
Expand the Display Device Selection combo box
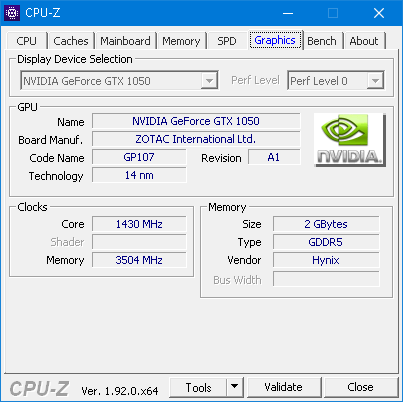[x=119, y=80]
